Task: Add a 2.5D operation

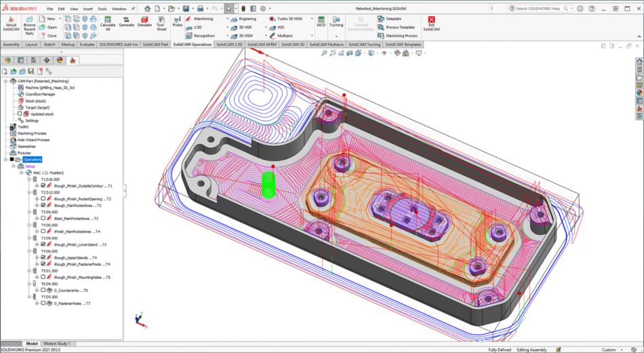Action: pyautogui.click(x=193, y=28)
